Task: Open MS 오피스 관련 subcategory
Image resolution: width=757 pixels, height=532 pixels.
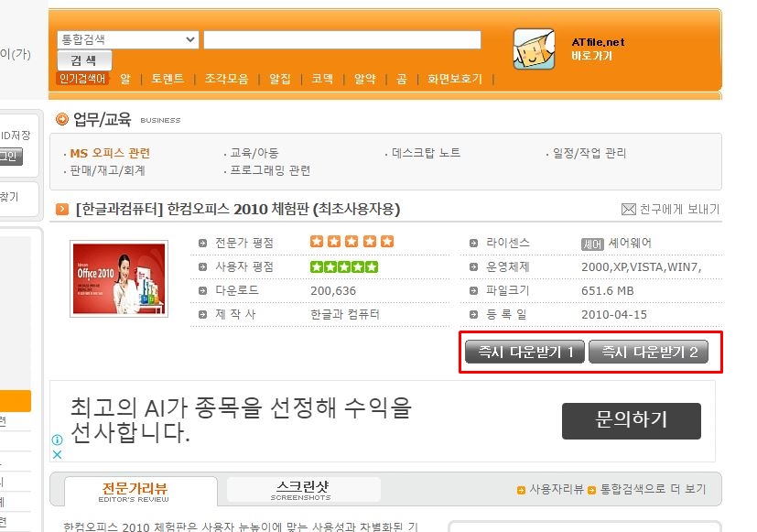Action: pos(110,153)
